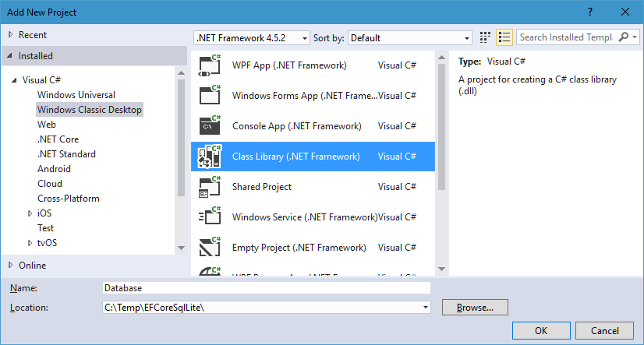Image resolution: width=644 pixels, height=345 pixels.
Task: Collapse the Installed section
Action: [x=10, y=55]
